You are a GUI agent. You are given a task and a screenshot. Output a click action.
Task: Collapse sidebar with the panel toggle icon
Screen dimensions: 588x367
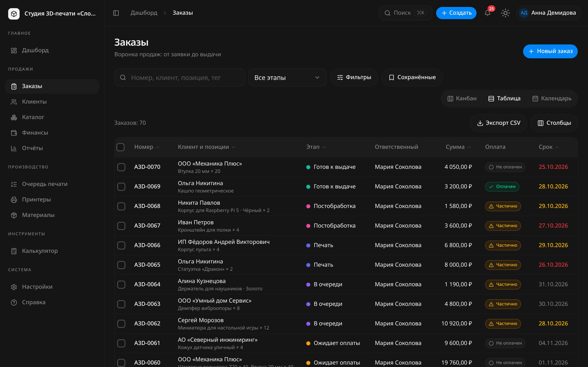pyautogui.click(x=116, y=13)
